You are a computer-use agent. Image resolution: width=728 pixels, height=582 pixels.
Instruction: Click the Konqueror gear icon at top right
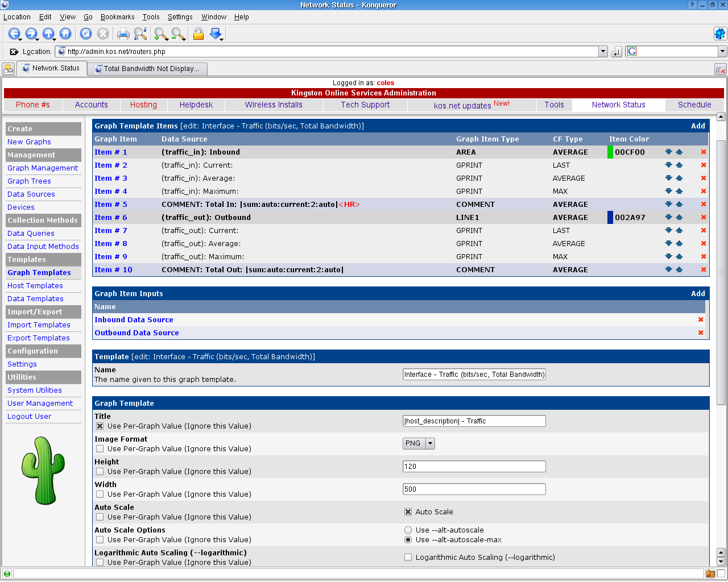[x=720, y=34]
